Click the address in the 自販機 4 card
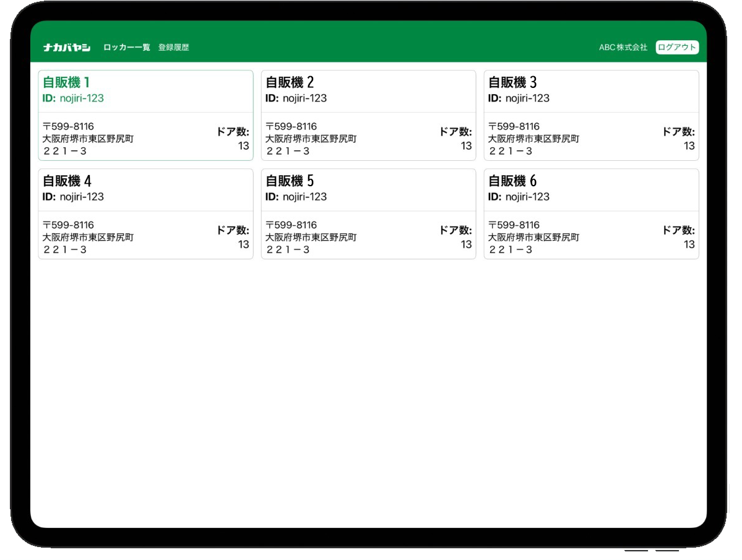 tap(88, 237)
